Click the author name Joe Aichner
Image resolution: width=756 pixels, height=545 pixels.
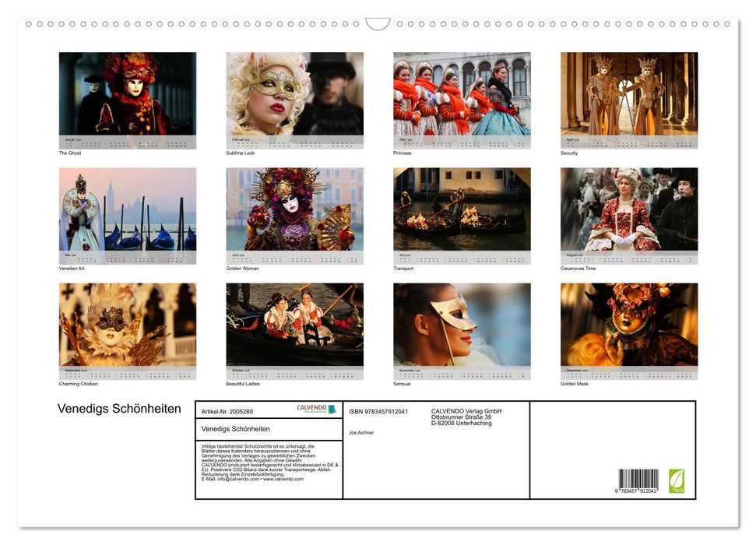tap(361, 432)
